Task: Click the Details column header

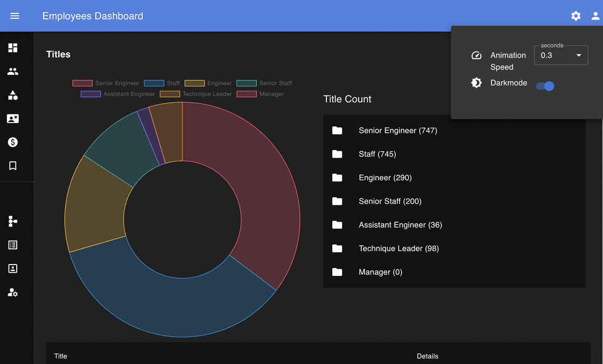Action: (427, 356)
